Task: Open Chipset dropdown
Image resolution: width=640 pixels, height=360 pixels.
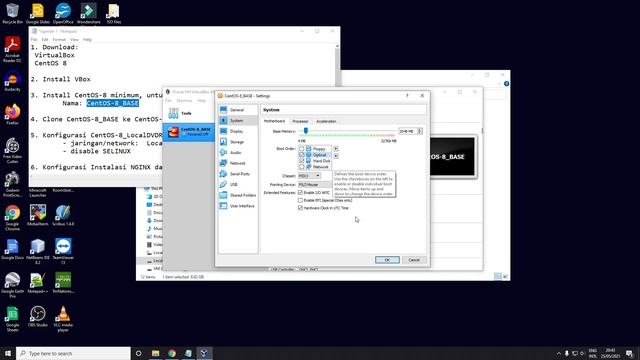Action: click(x=309, y=176)
